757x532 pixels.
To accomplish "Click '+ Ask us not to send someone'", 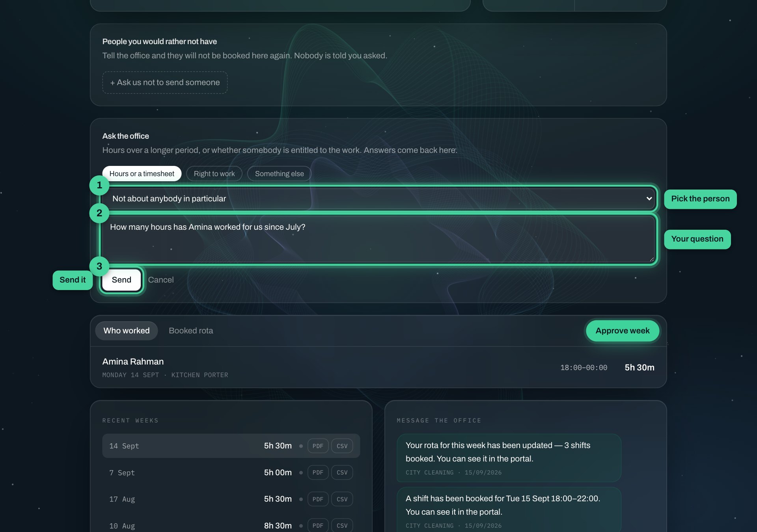I will (x=165, y=82).
